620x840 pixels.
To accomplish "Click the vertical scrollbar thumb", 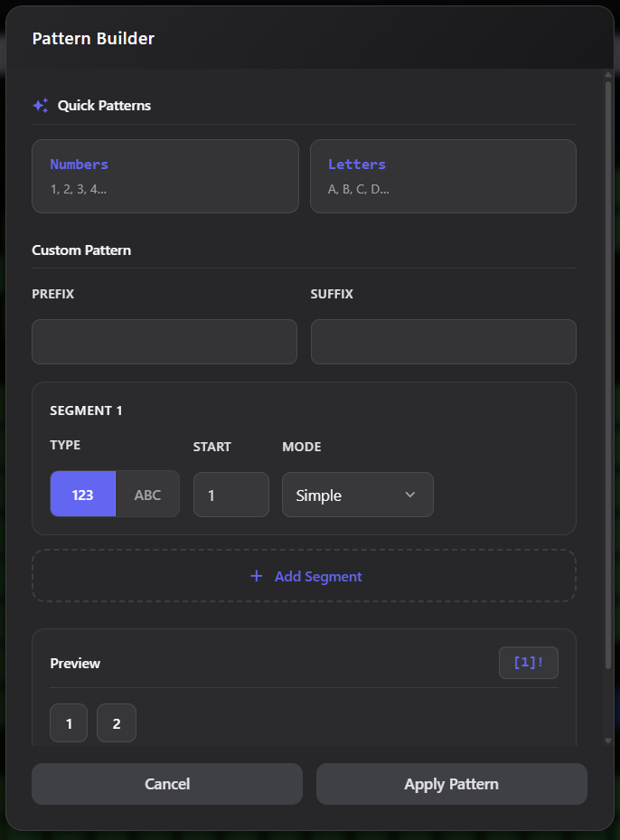I will 608,375.
